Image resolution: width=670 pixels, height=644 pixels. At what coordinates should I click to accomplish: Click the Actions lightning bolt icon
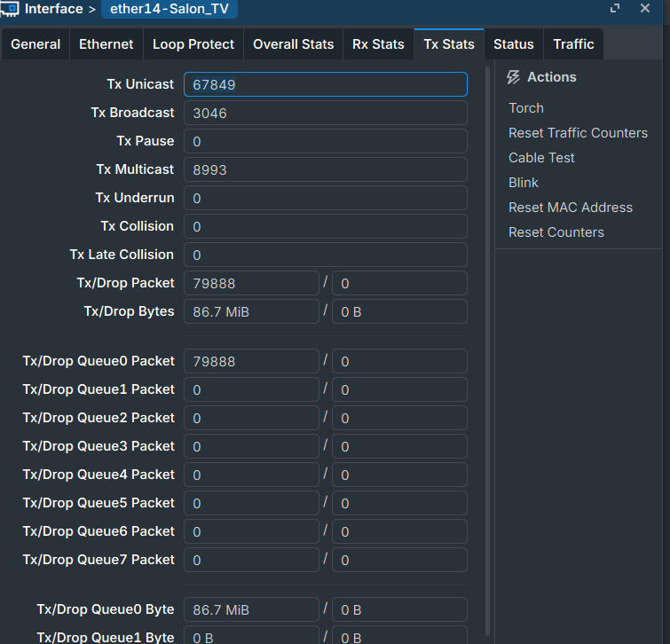(513, 77)
